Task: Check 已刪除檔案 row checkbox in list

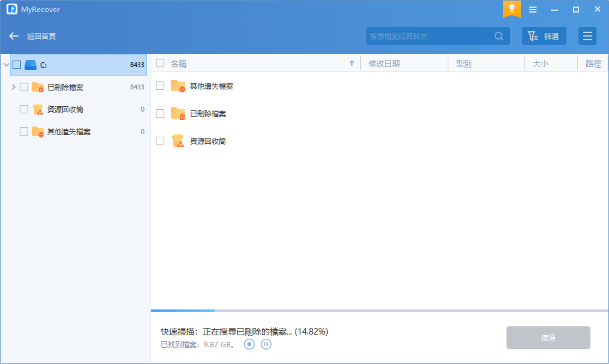Action: tap(160, 113)
